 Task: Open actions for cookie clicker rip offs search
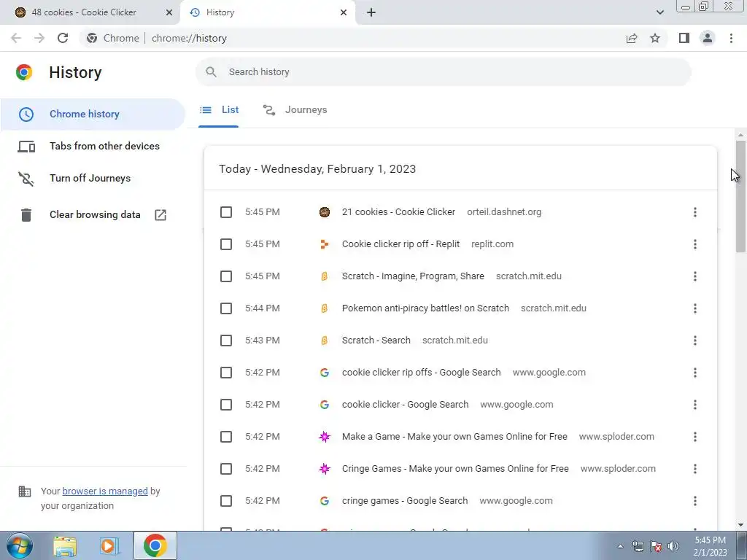(695, 373)
